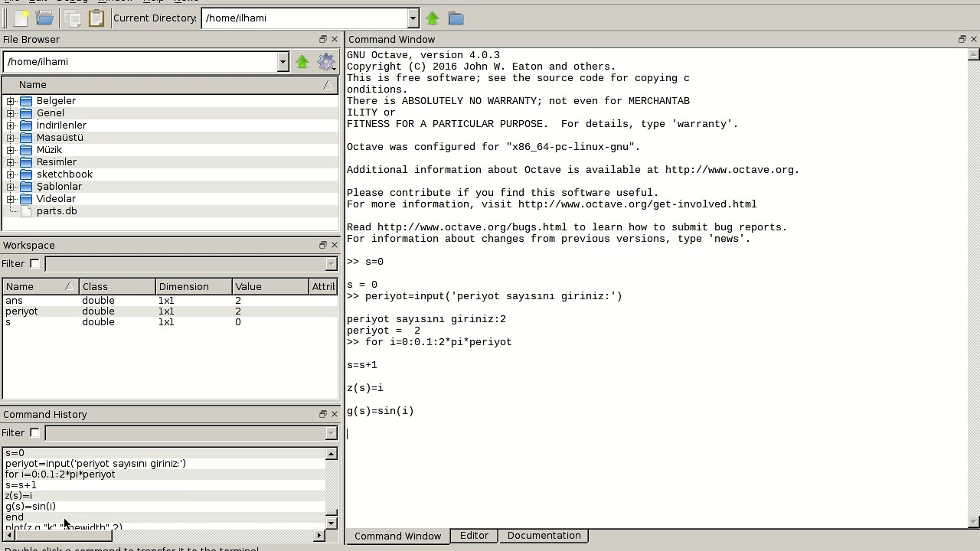980x551 pixels.
Task: Open the Current Directory dropdown arrow
Action: (413, 18)
